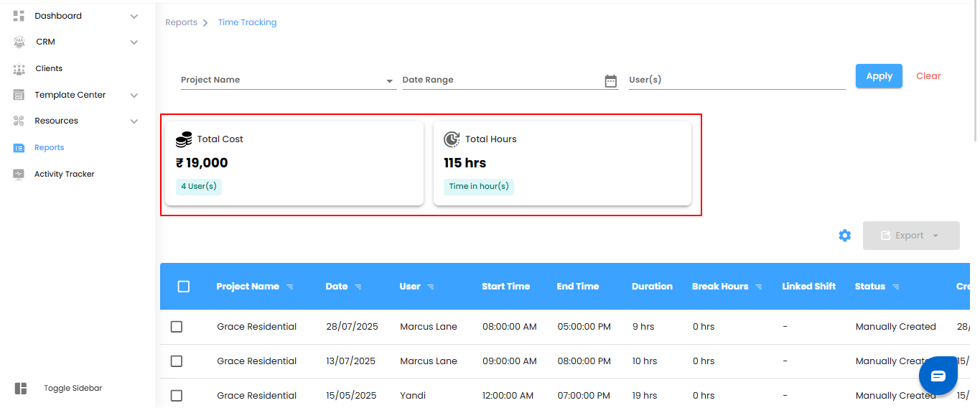The image size is (980, 408).
Task: Open the date range calendar icon
Action: 611,81
